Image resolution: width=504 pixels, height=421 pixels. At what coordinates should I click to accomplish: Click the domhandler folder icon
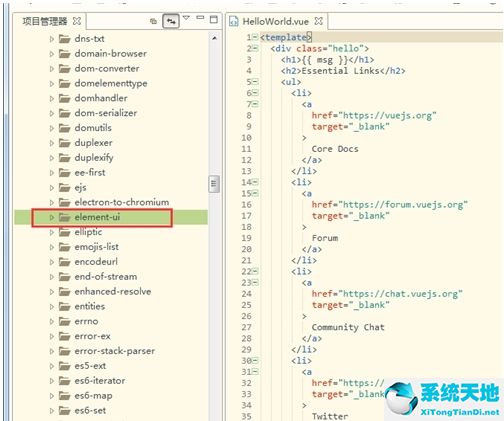tap(65, 98)
